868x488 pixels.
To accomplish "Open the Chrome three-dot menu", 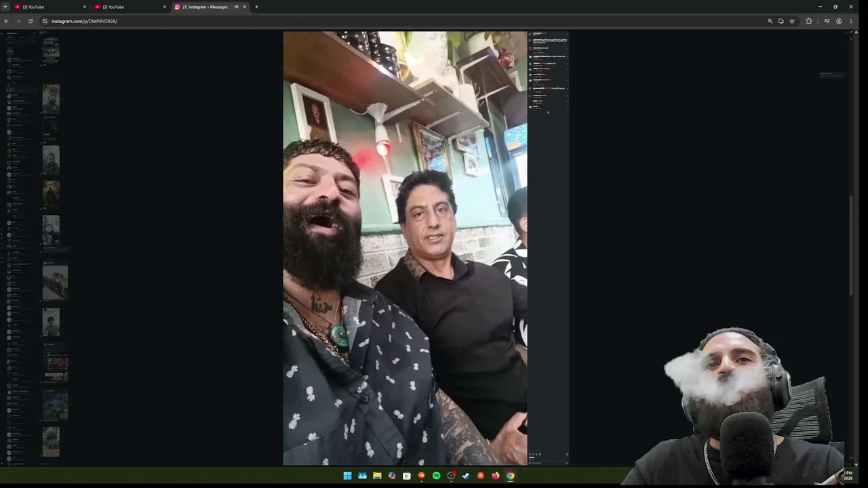I will coord(851,21).
